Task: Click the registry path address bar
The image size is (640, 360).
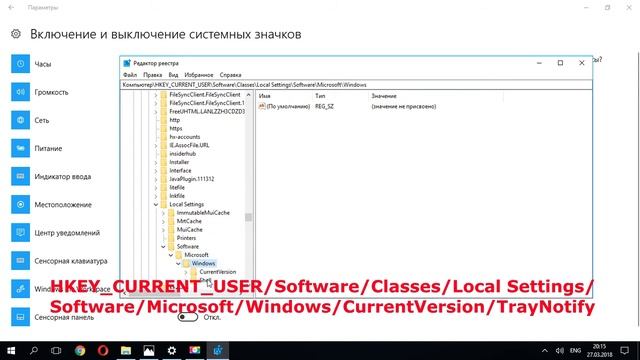Action: pyautogui.click(x=356, y=85)
